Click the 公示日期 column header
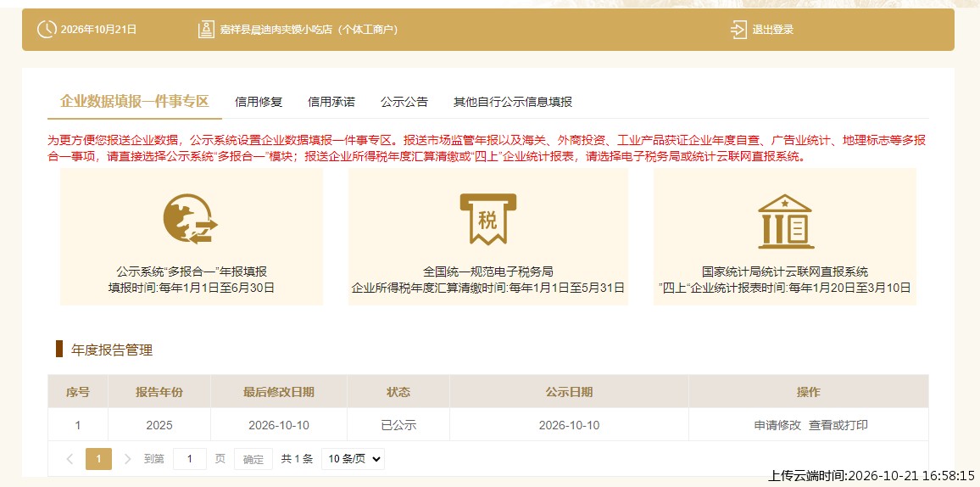 click(x=569, y=392)
